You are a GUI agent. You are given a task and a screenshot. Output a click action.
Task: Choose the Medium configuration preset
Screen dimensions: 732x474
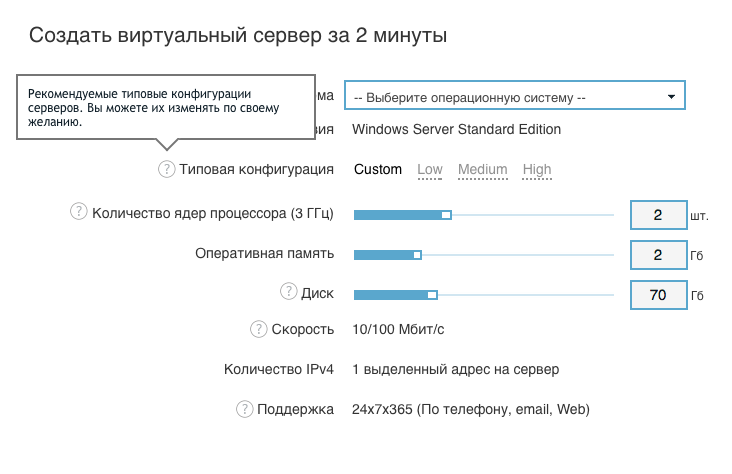[483, 169]
